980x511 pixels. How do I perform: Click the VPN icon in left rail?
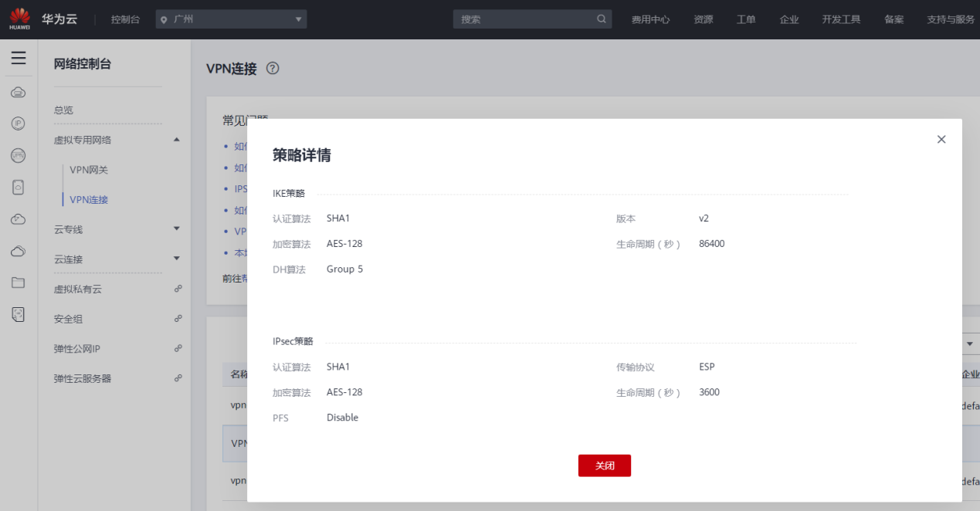point(19,155)
